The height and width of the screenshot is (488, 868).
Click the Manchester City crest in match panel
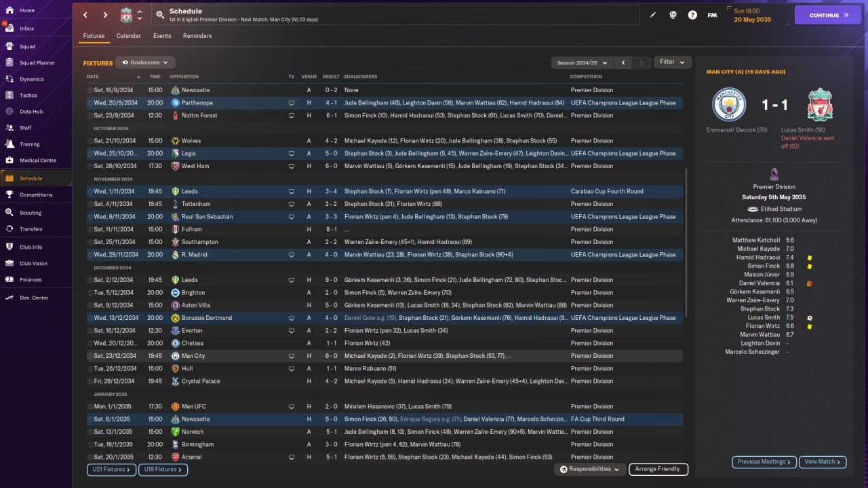[729, 105]
